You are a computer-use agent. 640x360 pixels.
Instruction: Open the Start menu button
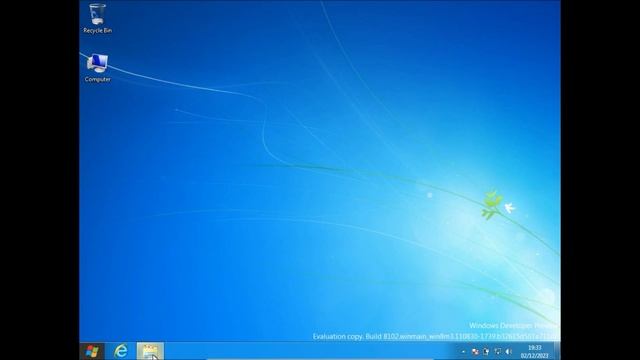click(92, 351)
